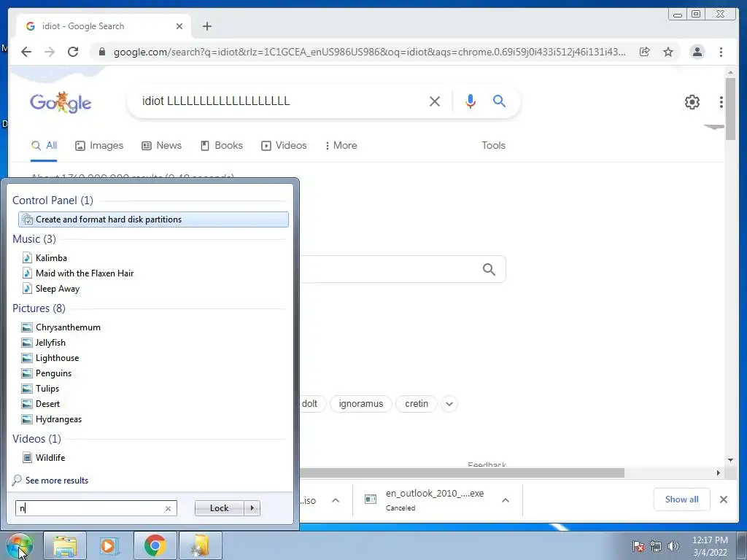Click the horizontal scrollbar of the page
The height and width of the screenshot is (560, 747).
coord(462,472)
